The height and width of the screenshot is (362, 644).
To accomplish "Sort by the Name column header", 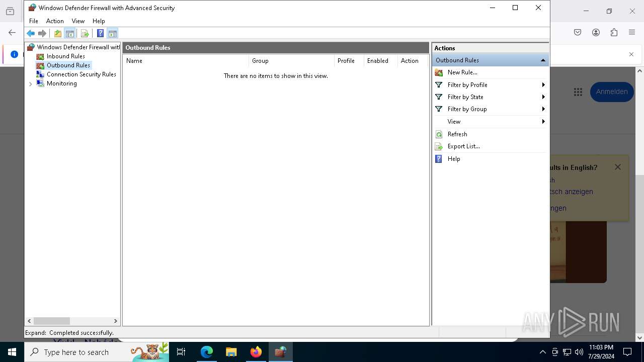I will click(x=186, y=61).
